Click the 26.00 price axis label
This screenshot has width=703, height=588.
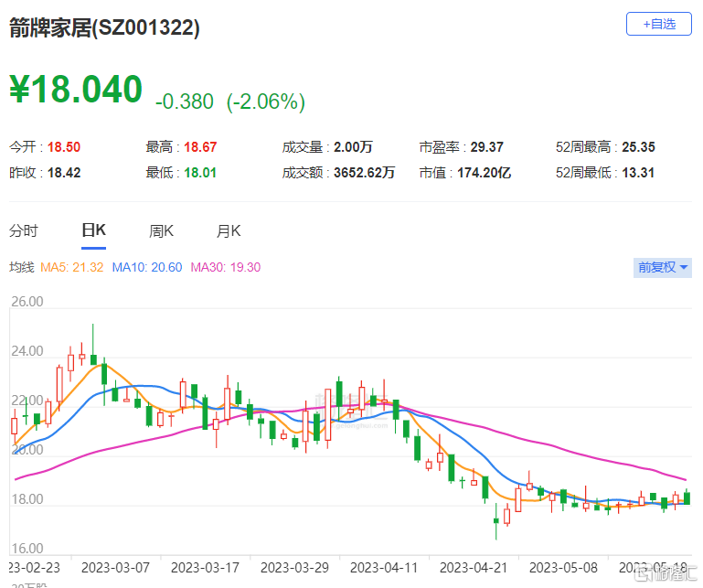pos(27,302)
